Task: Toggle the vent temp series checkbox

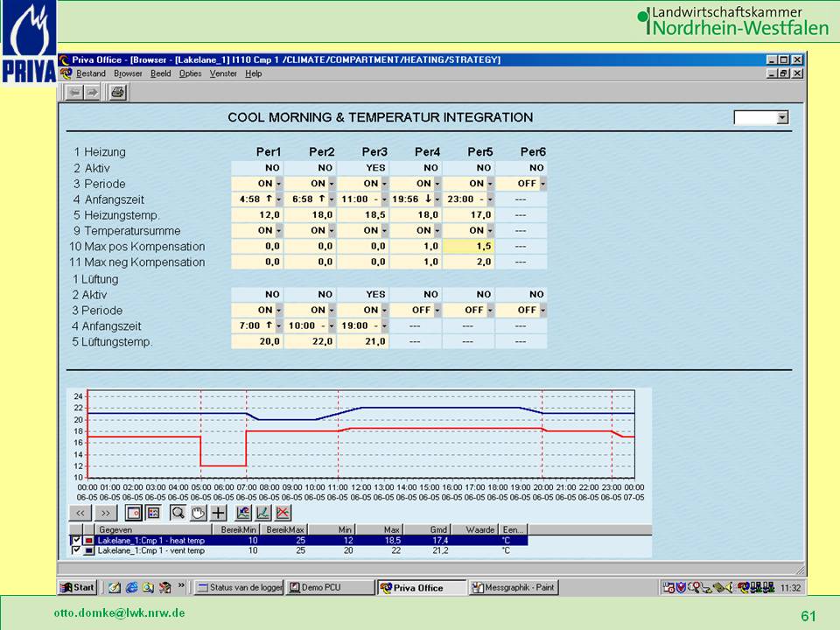Action: (x=76, y=550)
